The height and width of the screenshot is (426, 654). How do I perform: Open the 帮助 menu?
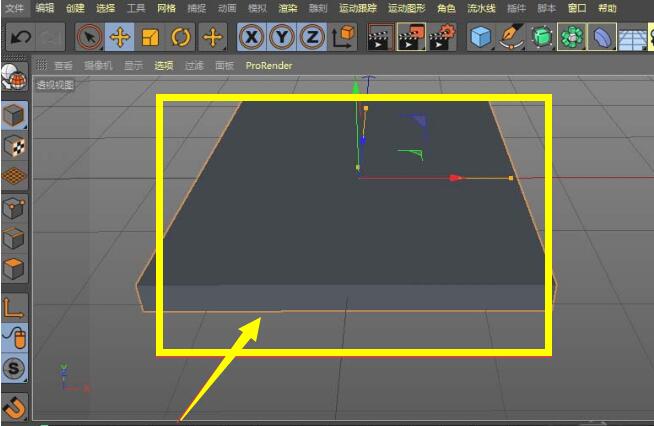coord(607,8)
